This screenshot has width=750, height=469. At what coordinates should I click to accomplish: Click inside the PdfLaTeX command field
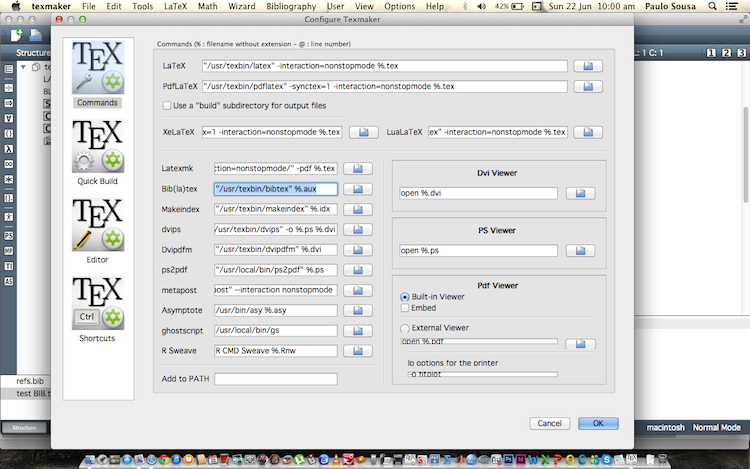click(385, 87)
